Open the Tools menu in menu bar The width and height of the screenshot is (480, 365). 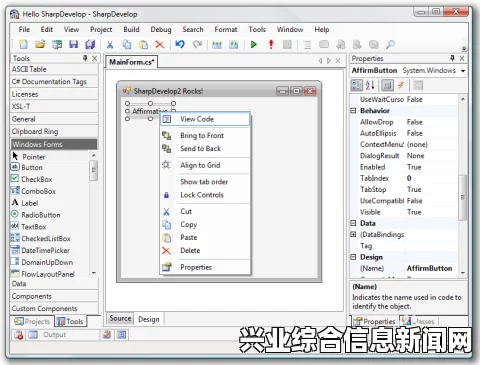pos(257,29)
